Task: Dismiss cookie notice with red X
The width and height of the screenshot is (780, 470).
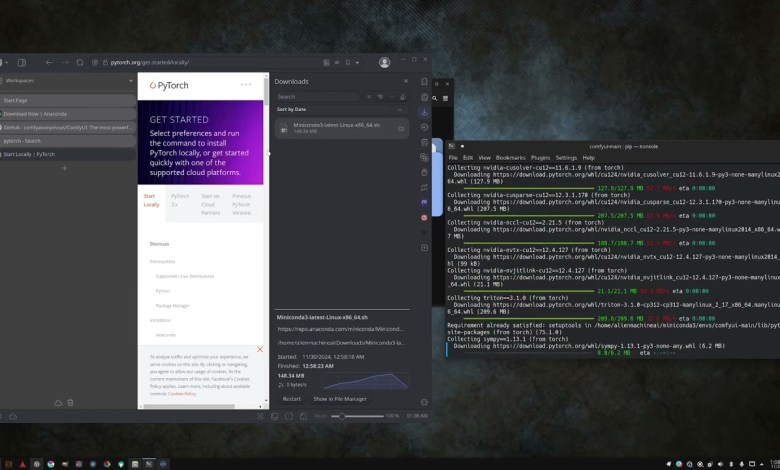Action: click(x=260, y=349)
